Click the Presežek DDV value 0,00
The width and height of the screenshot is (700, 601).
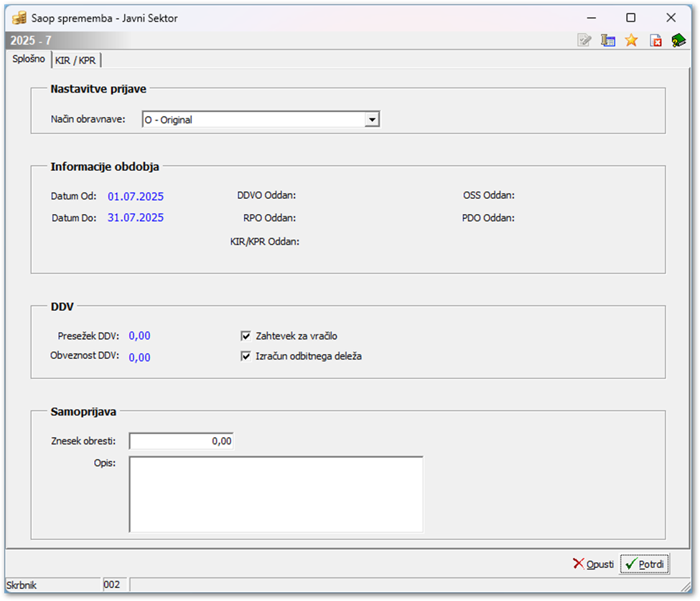140,336
